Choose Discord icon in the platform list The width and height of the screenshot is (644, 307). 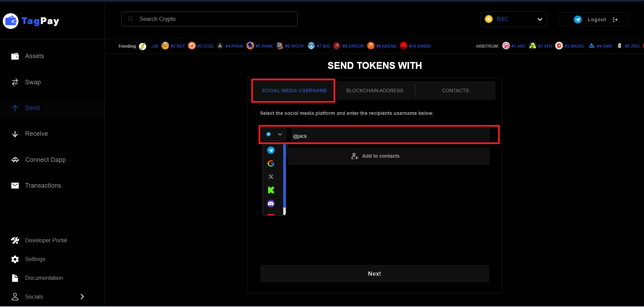[x=271, y=204]
